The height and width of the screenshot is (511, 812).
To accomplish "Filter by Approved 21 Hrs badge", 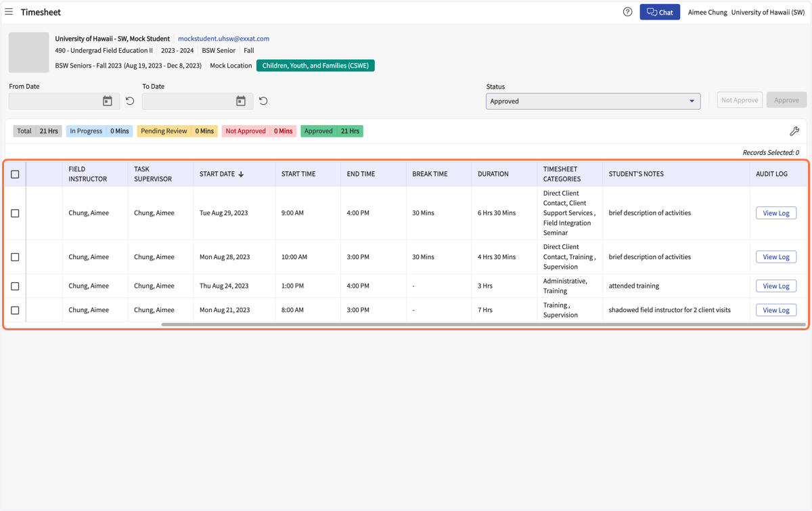I will (x=332, y=131).
